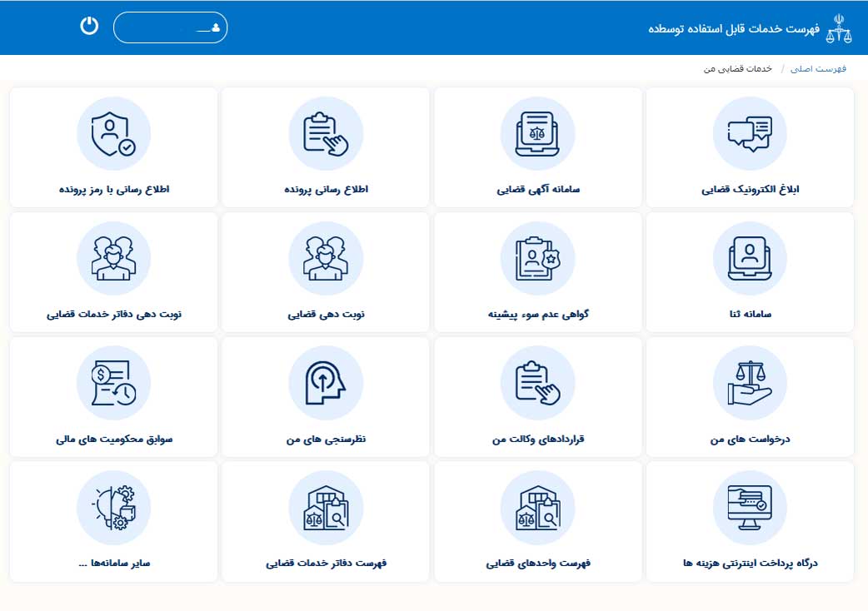This screenshot has width=868, height=611.
Task: Click the سامانه ثنا label
Action: [x=750, y=314]
